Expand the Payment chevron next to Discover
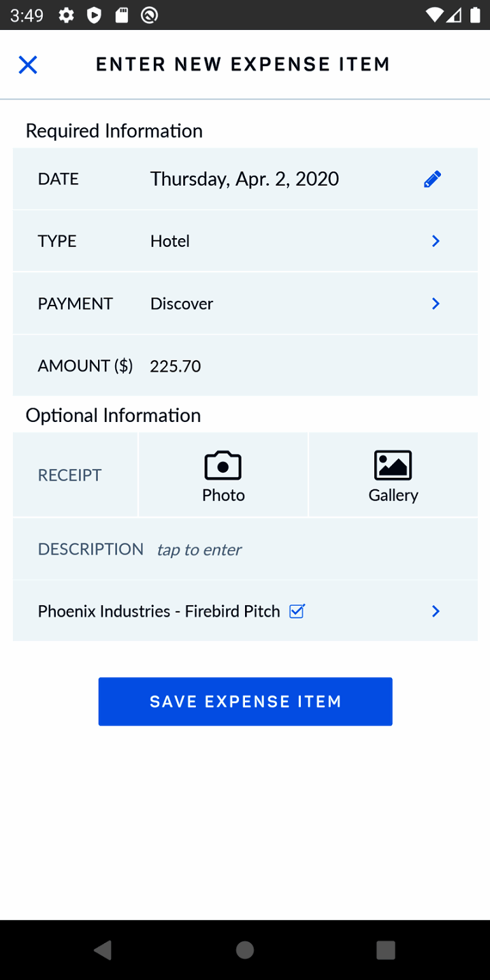This screenshot has width=490, height=980. [436, 304]
